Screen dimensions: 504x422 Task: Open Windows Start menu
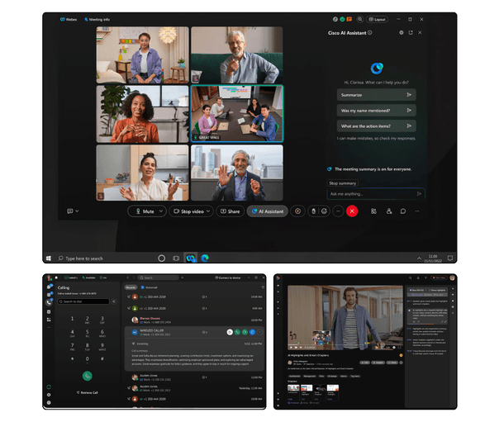[49, 258]
